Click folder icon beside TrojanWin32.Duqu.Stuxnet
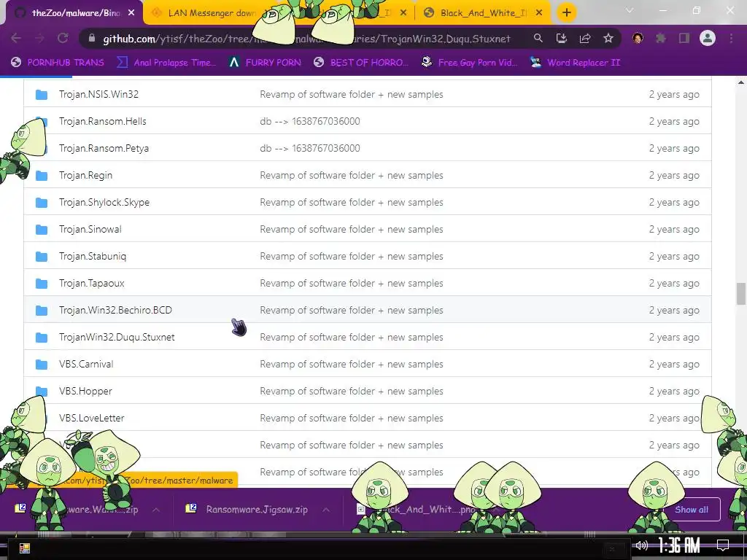 [x=42, y=338]
